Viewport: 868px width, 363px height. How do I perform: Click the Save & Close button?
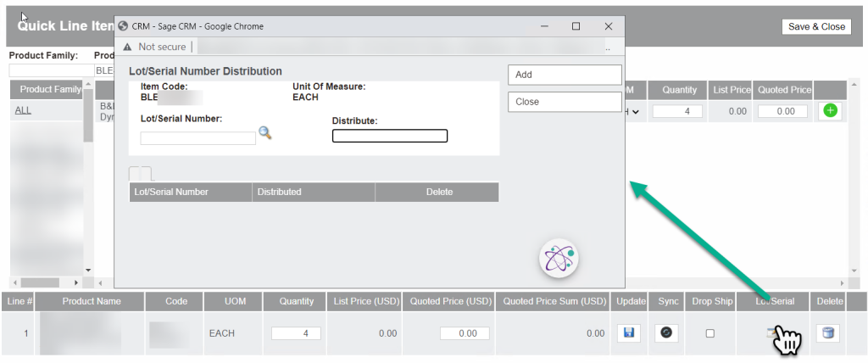[816, 26]
